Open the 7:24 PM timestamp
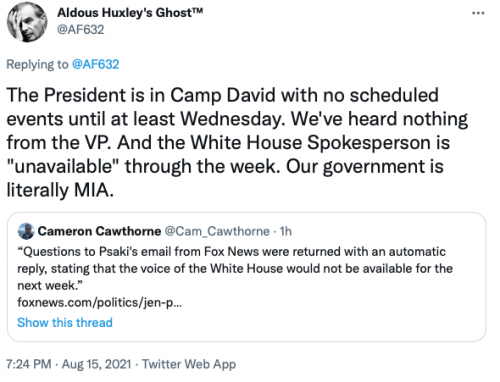500x382 pixels. click(29, 364)
